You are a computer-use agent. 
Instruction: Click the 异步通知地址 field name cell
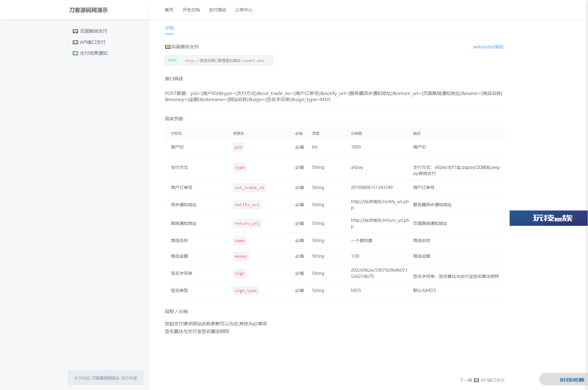(x=184, y=205)
